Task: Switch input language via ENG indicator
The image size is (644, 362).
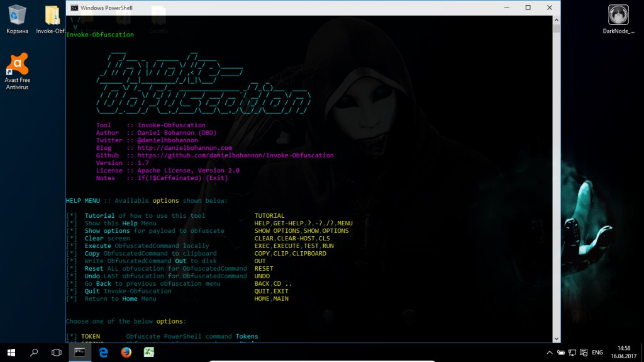Action: 597,353
